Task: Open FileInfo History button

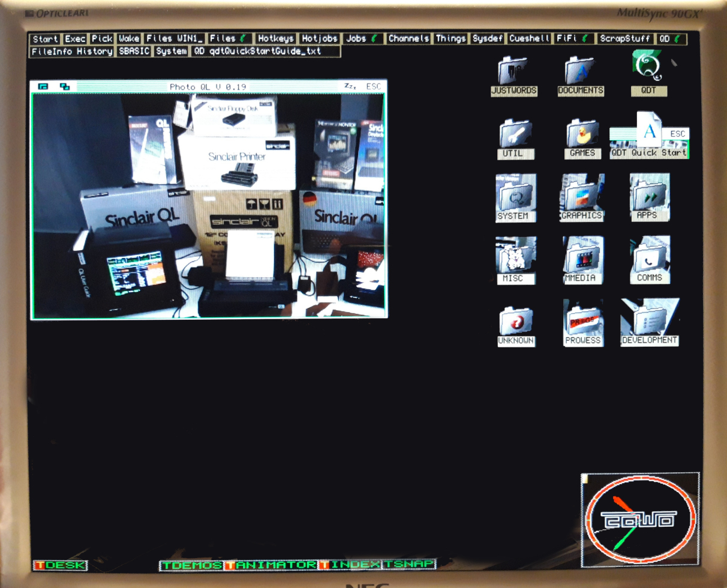Action: [x=72, y=52]
